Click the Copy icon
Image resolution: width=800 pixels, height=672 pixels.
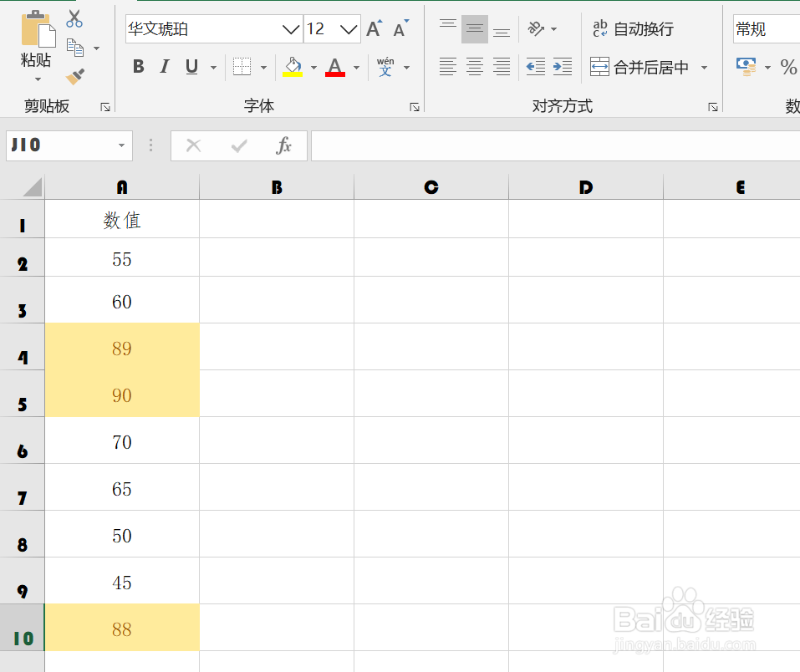75,48
